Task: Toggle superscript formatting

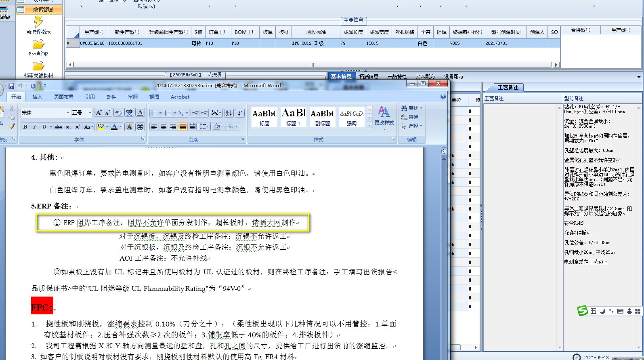Action: tap(78, 127)
